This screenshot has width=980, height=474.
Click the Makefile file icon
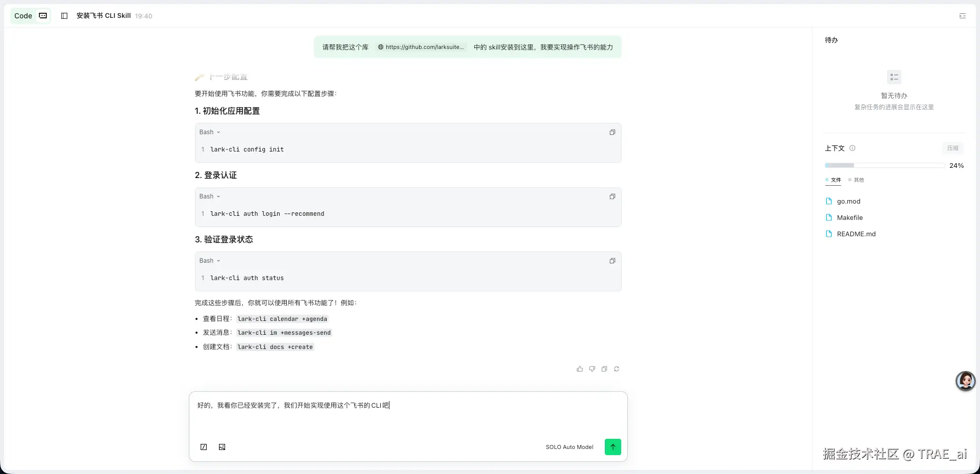click(x=829, y=218)
